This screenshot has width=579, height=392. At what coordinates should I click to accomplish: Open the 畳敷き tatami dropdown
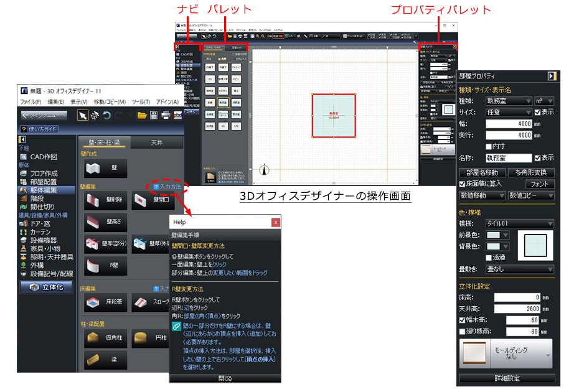coord(520,269)
